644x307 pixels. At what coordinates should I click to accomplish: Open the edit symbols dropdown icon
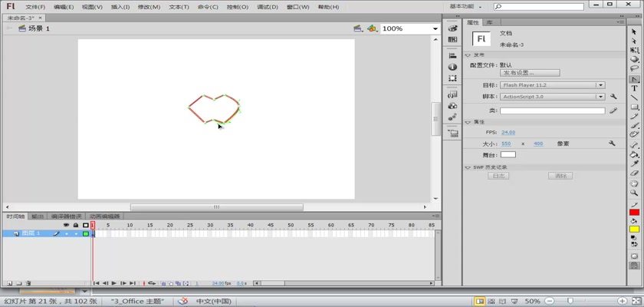(x=373, y=28)
